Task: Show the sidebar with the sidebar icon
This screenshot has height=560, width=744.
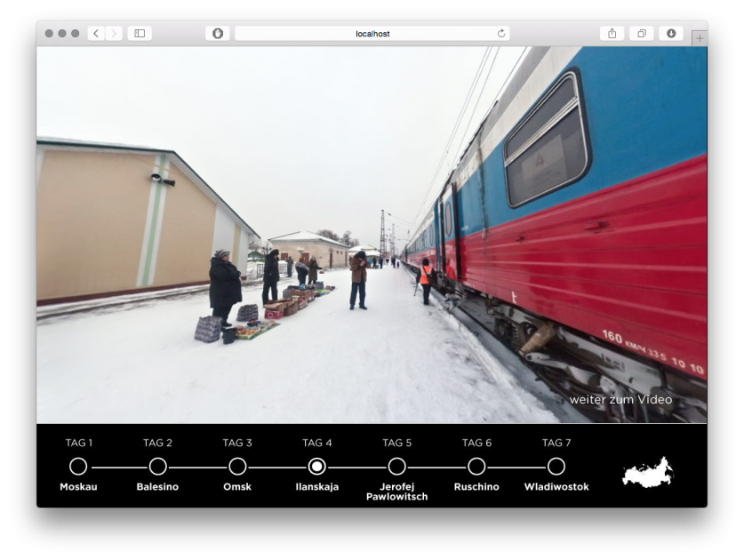Action: [140, 33]
